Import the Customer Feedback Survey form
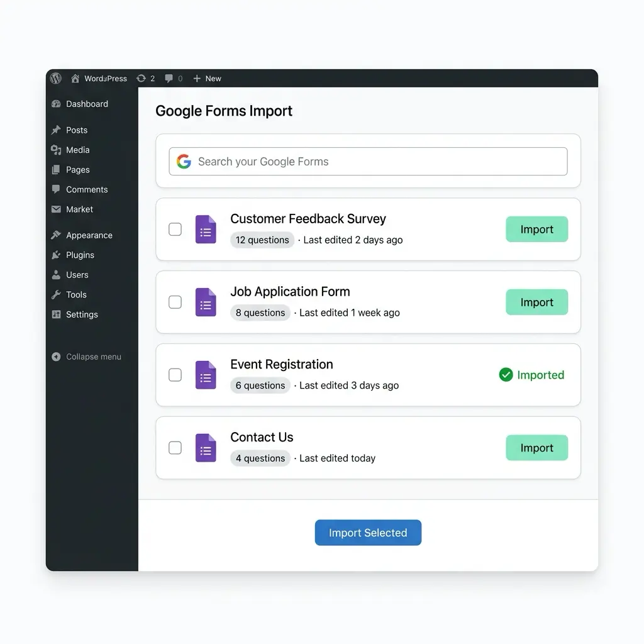This screenshot has width=644, height=644. 537,229
